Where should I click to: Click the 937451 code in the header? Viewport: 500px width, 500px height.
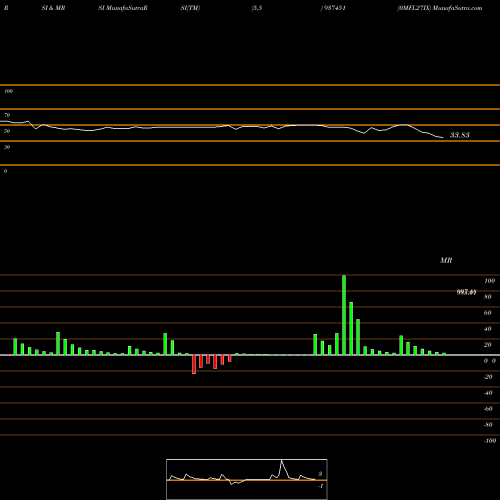(334, 8)
